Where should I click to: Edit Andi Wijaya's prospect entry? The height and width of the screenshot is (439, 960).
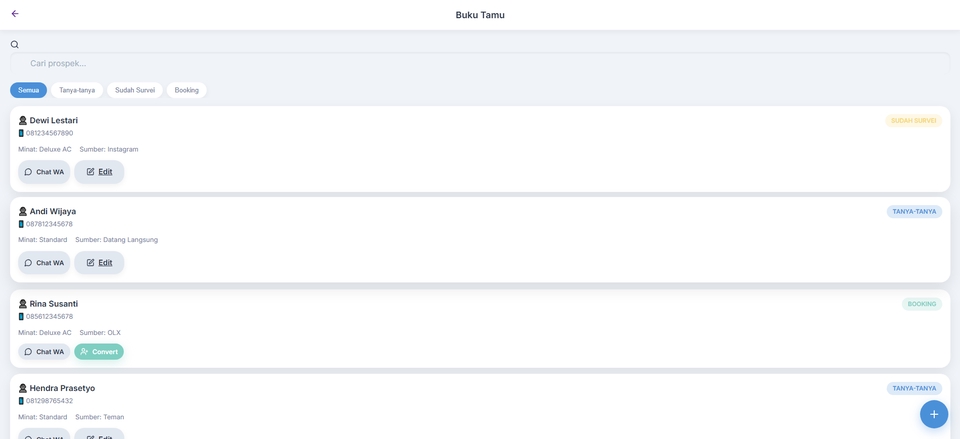99,263
